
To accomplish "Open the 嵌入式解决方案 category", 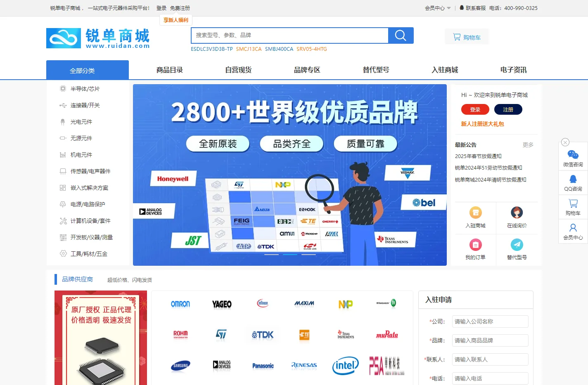I will point(89,188).
